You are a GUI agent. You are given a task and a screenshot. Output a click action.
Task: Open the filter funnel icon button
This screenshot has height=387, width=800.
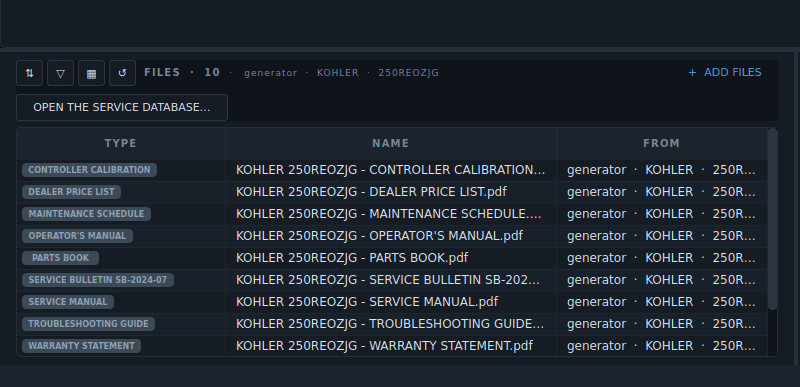[x=60, y=73]
